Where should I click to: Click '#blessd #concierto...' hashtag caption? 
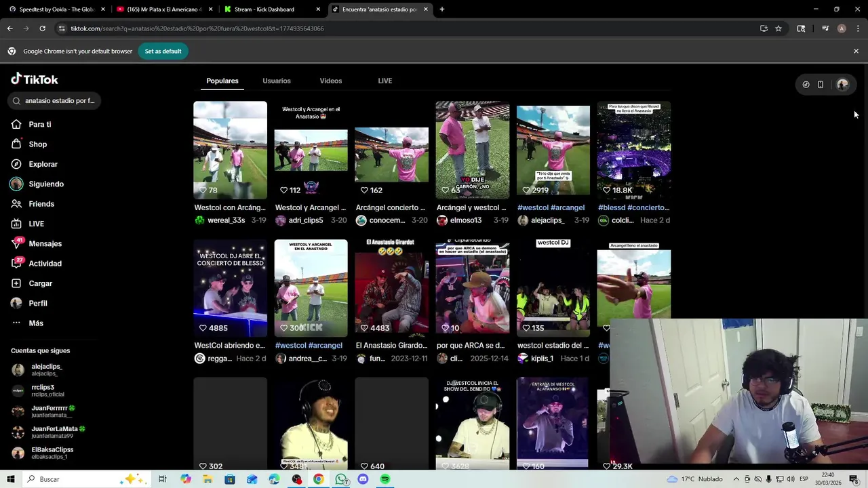click(x=633, y=207)
